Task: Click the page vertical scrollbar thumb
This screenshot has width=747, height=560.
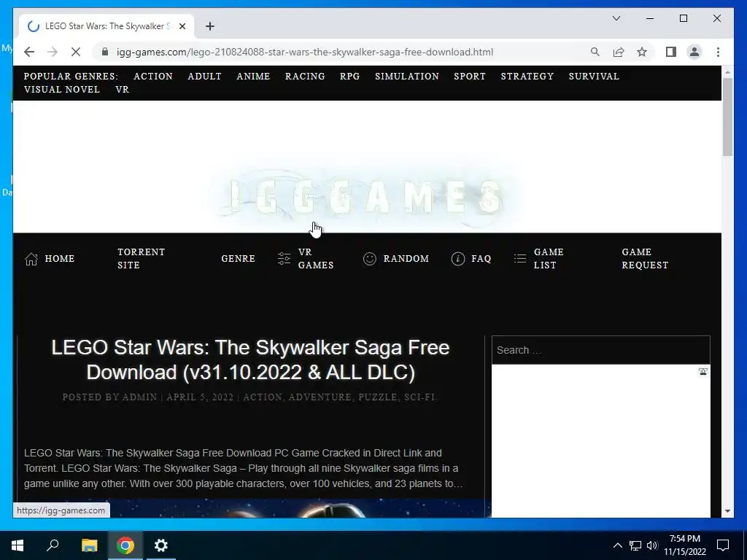Action: [727, 117]
